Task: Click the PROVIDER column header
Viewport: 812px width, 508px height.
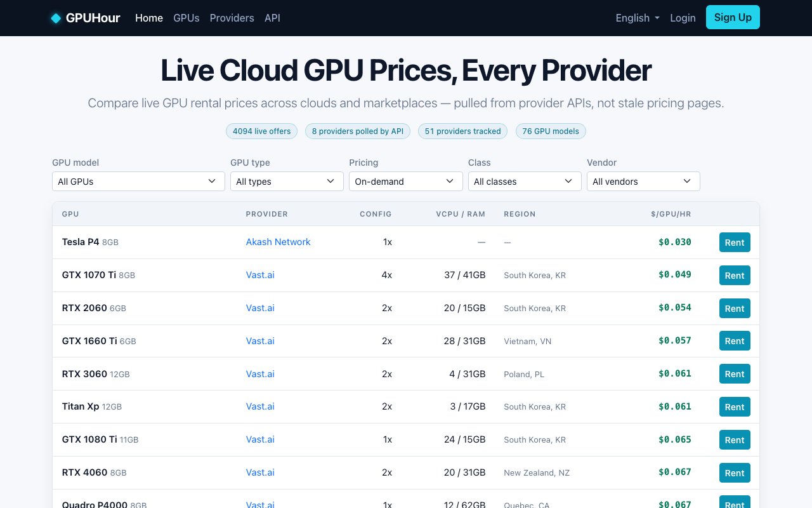Action: [x=267, y=214]
